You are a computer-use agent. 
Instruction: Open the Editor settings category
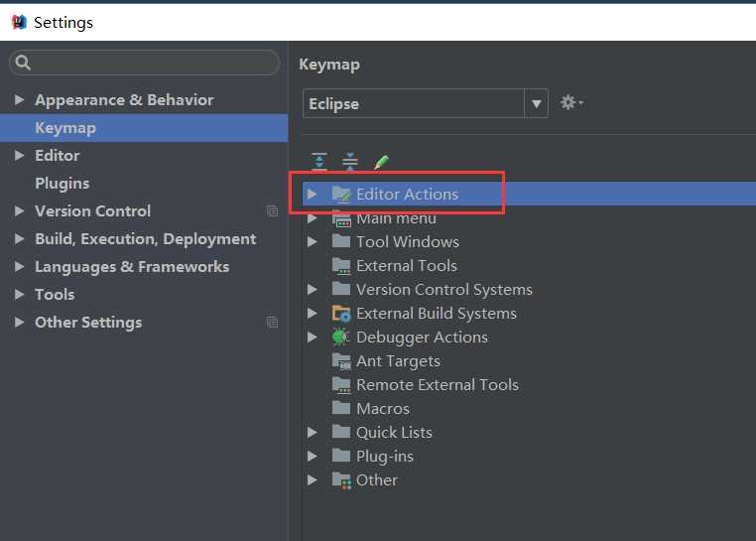(57, 156)
